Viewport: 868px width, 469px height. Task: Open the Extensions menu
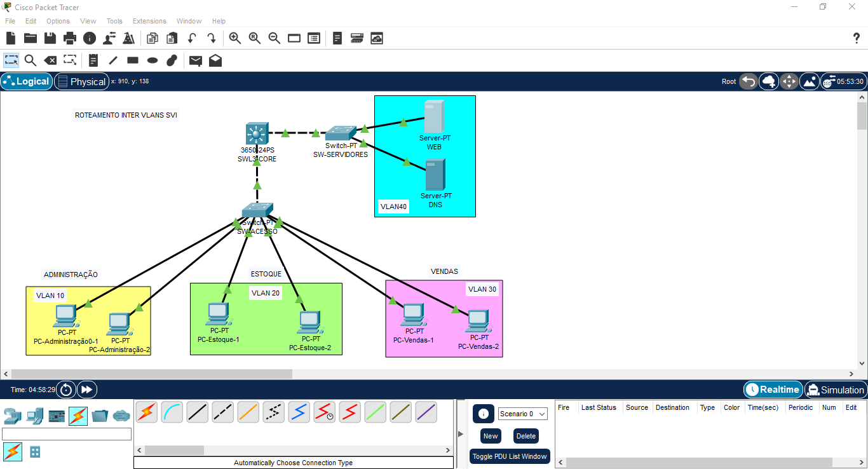point(149,21)
